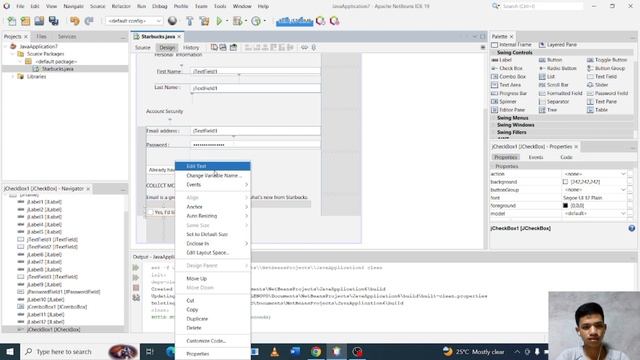640x360 pixels.
Task: Select jComboBox1 in the Navigator
Action: tap(57, 307)
